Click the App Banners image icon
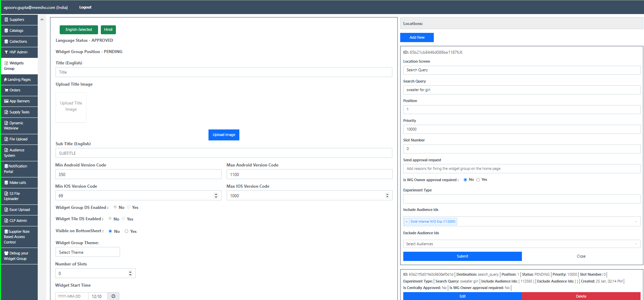 coord(6,101)
